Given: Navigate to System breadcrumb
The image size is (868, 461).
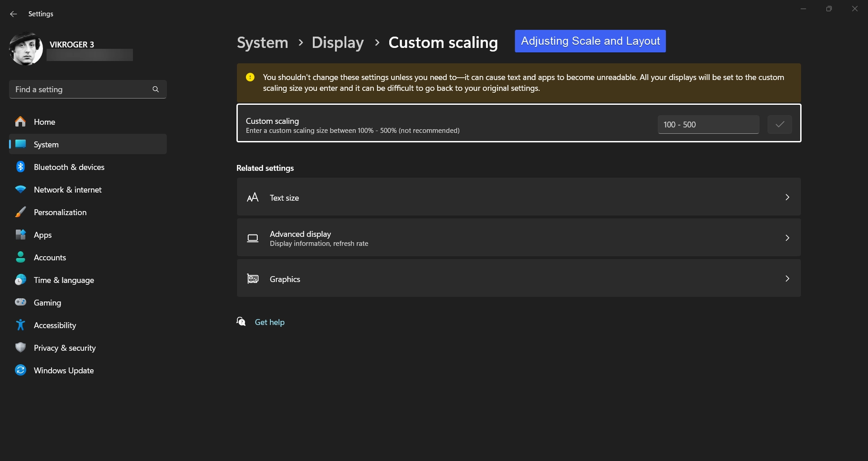Looking at the screenshot, I should (x=263, y=42).
